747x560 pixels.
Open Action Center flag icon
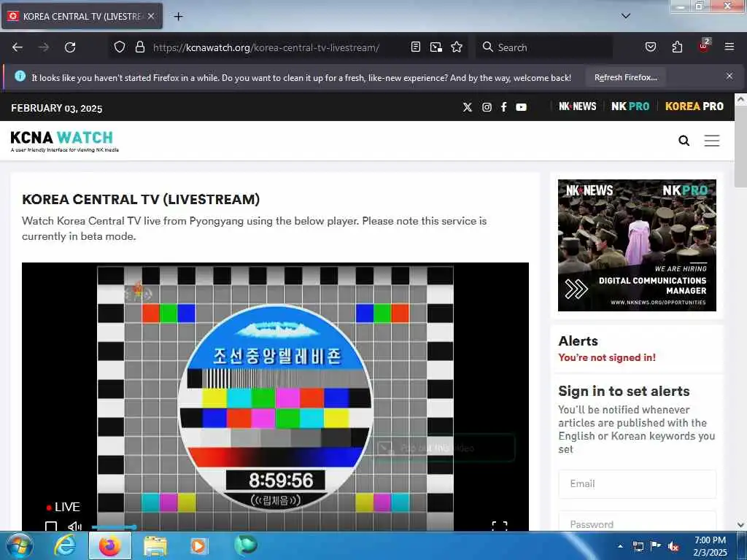pyautogui.click(x=656, y=546)
